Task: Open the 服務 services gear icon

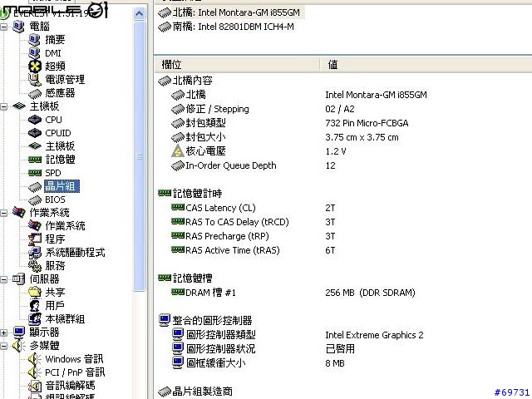Action: click(x=35, y=266)
